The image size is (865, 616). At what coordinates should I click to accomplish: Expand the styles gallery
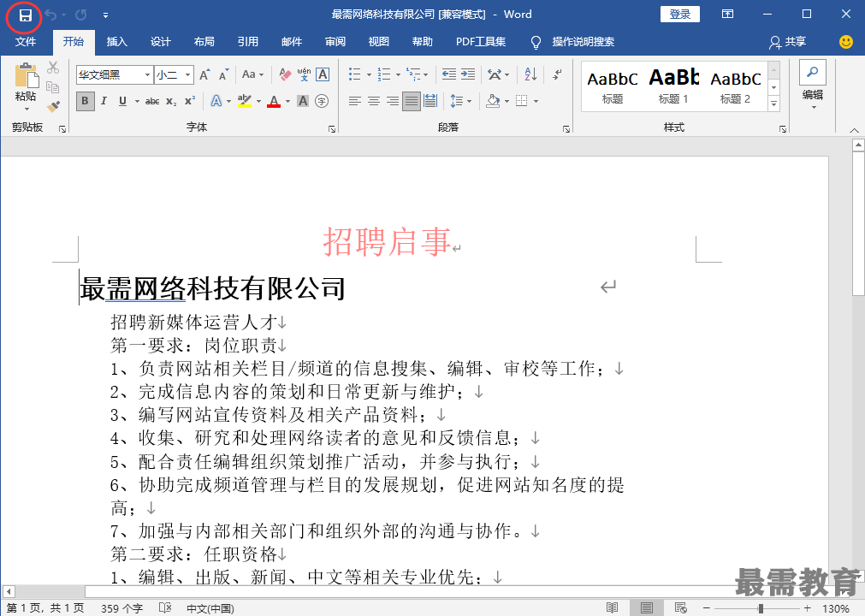[774, 104]
